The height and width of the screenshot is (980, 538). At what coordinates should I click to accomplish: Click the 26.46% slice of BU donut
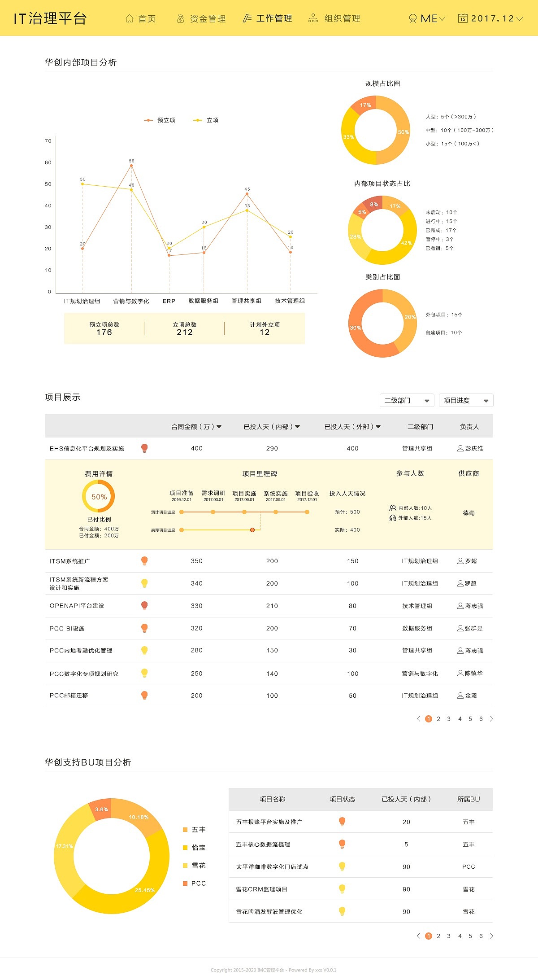(143, 889)
